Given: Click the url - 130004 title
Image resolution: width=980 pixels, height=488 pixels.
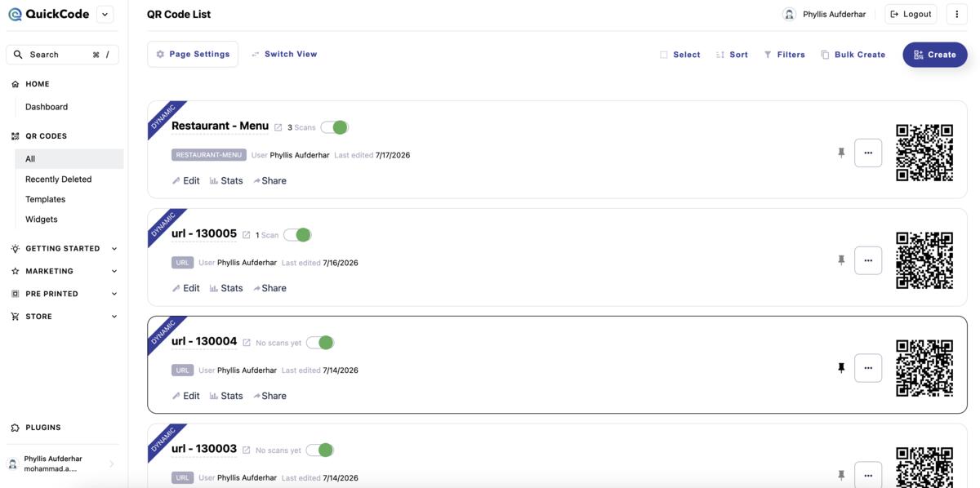Looking at the screenshot, I should [204, 341].
